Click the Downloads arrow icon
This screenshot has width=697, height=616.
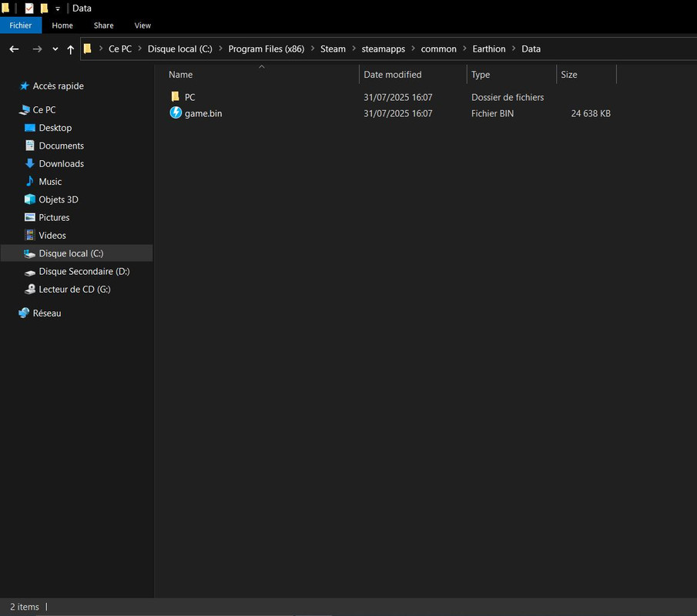click(x=30, y=163)
